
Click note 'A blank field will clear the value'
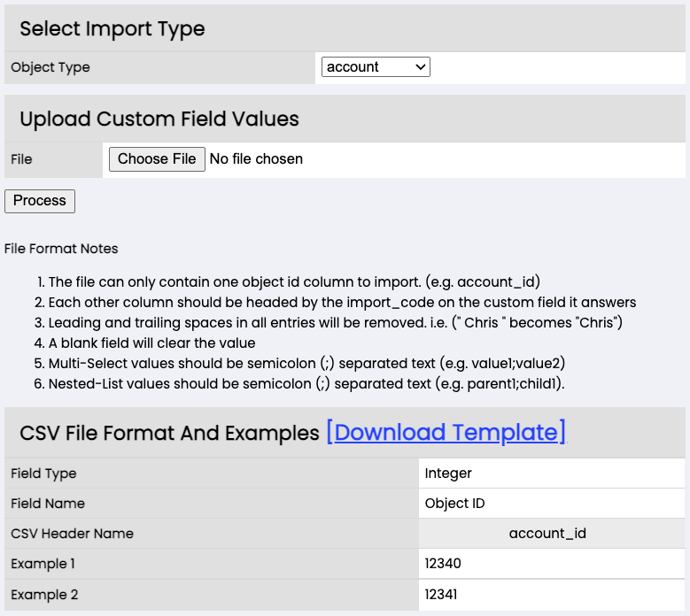tap(151, 343)
